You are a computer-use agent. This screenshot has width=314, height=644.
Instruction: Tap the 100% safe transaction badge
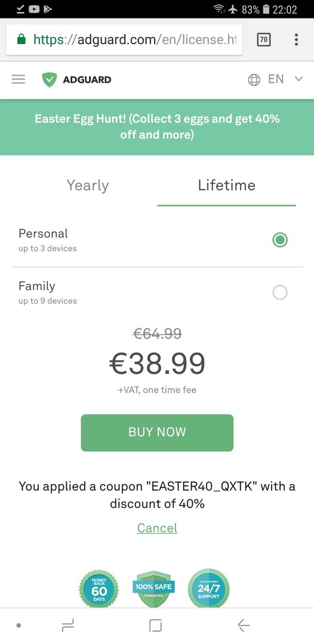[153, 590]
